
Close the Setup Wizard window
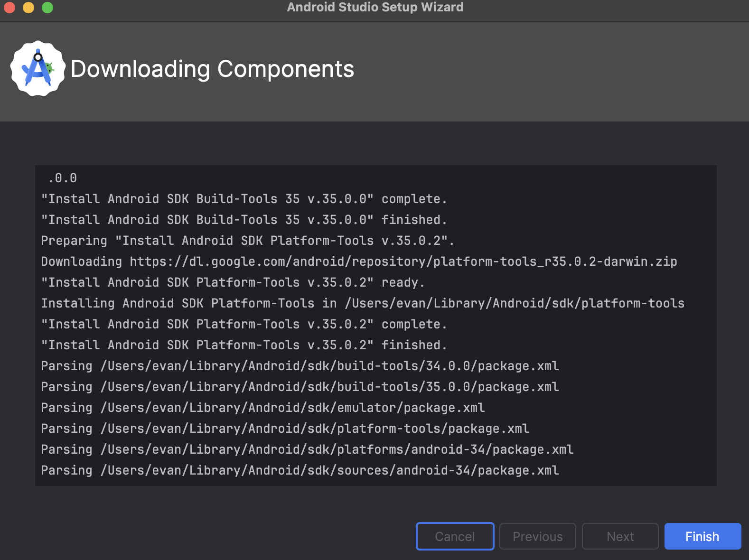[9, 8]
